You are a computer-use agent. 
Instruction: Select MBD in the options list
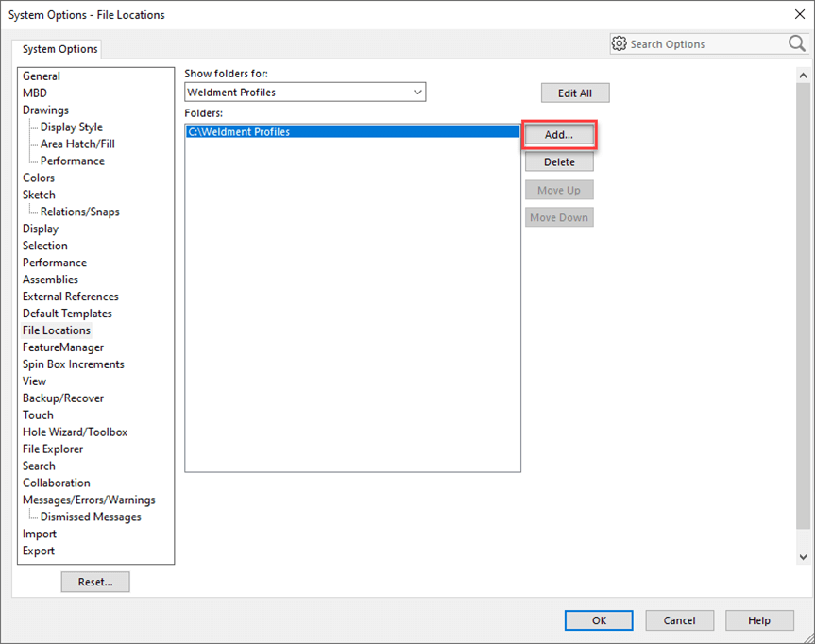point(35,93)
